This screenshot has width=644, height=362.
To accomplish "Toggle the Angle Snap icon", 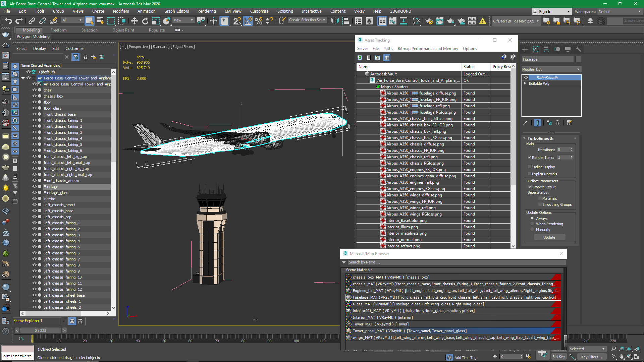I will pyautogui.click(x=248, y=21).
